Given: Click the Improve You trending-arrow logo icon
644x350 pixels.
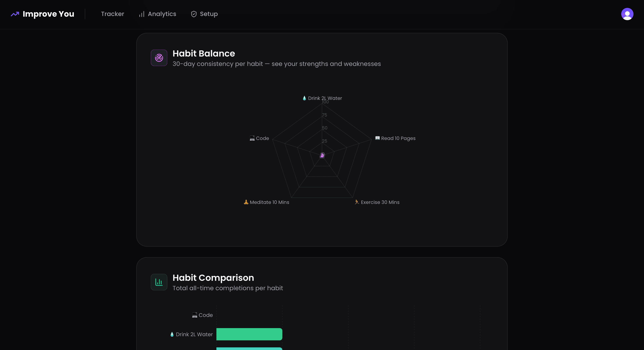Looking at the screenshot, I should (15, 14).
